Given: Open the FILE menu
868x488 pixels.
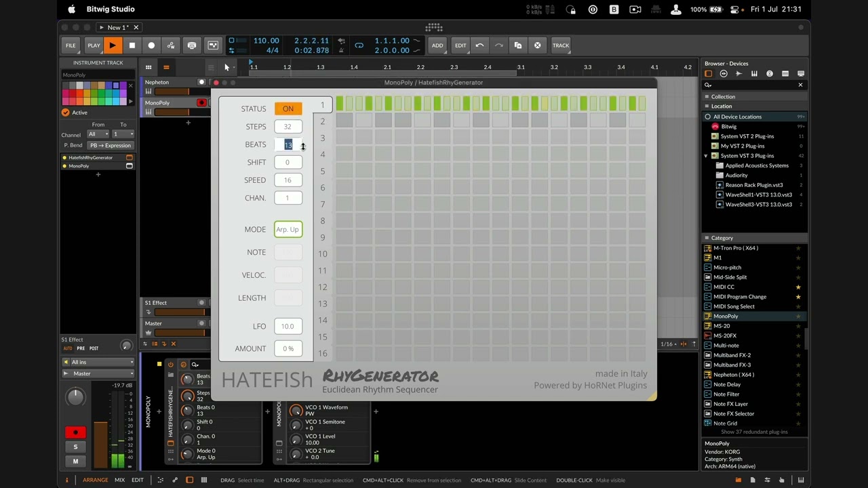Looking at the screenshot, I should [x=71, y=45].
